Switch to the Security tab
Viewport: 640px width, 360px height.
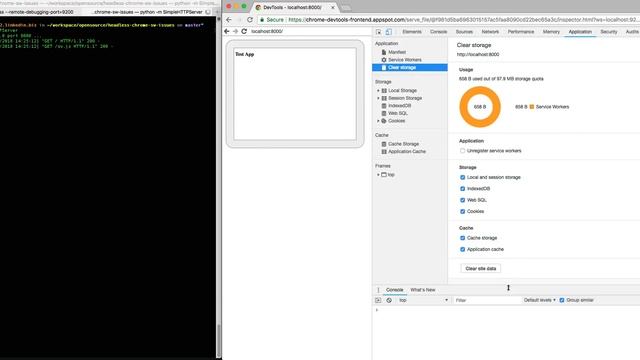[x=609, y=32]
